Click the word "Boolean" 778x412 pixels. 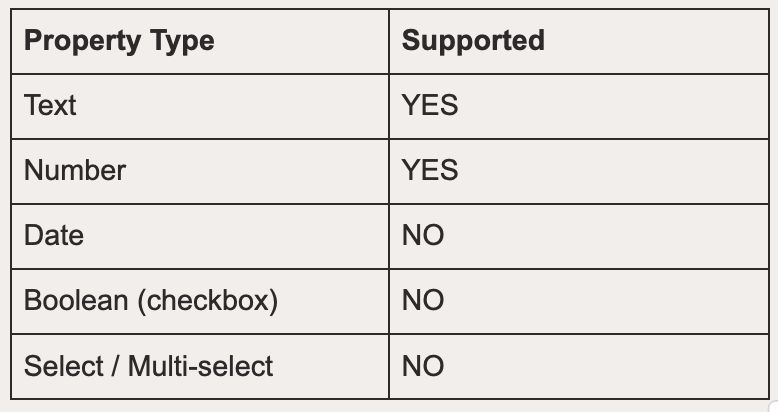[76, 300]
